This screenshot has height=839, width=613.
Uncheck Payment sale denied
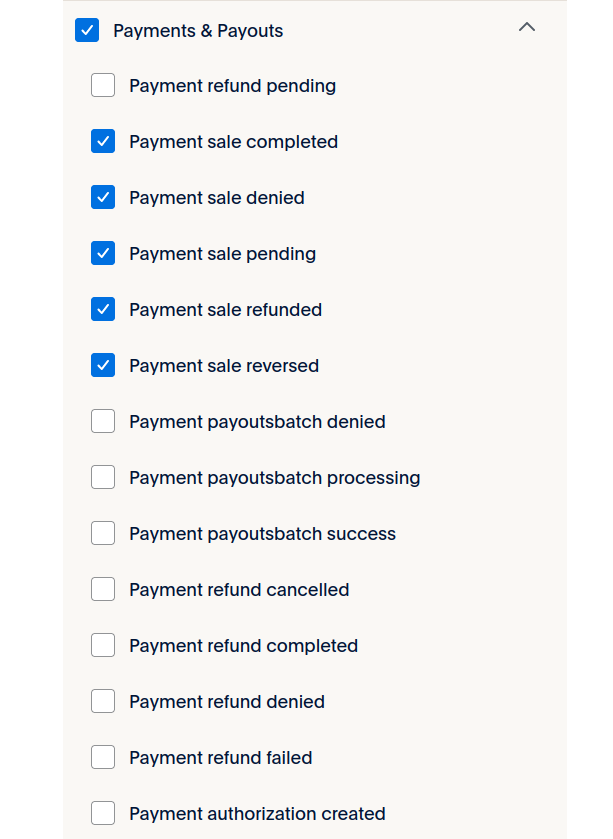point(103,198)
